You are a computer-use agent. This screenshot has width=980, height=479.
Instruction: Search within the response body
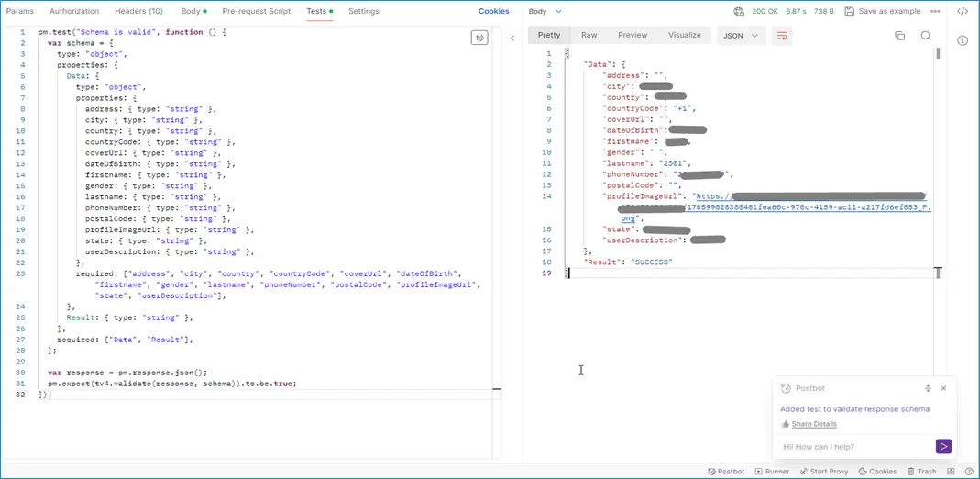click(926, 36)
